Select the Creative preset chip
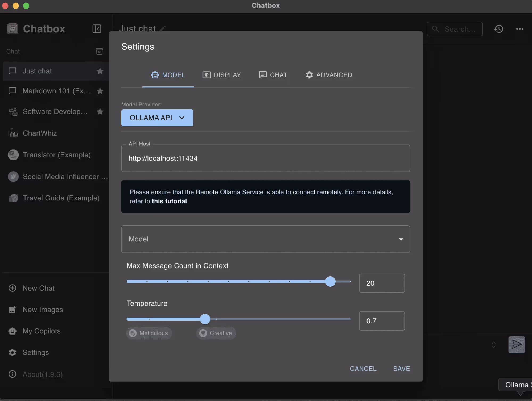The image size is (532, 401). (216, 333)
